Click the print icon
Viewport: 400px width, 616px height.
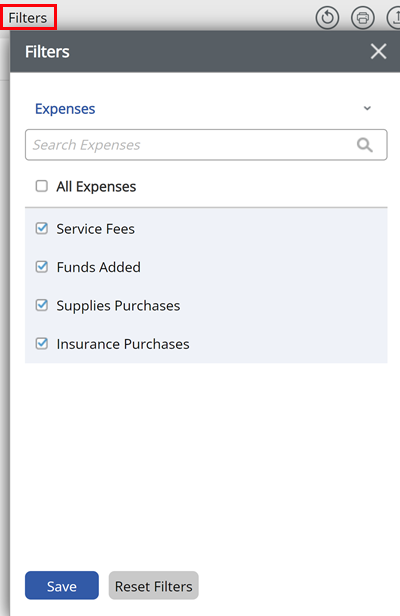pos(362,18)
